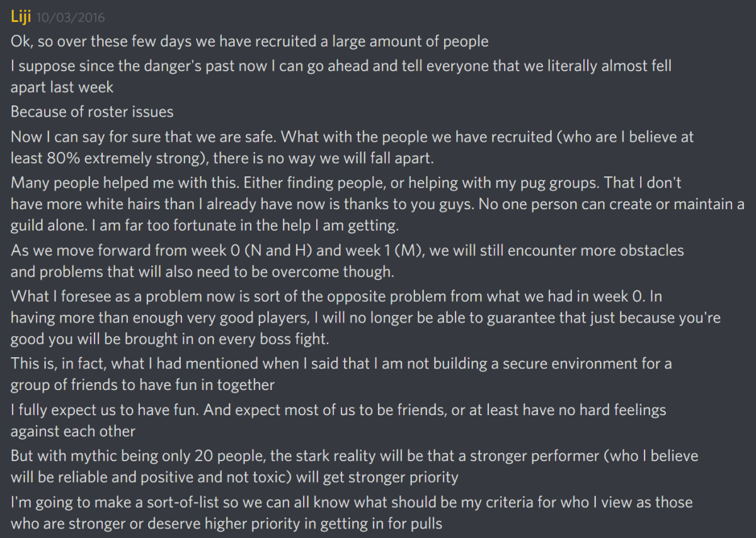Screen dimensions: 756x538
Task: Click the message starting "Now I can say for sure"
Action: tap(352, 135)
